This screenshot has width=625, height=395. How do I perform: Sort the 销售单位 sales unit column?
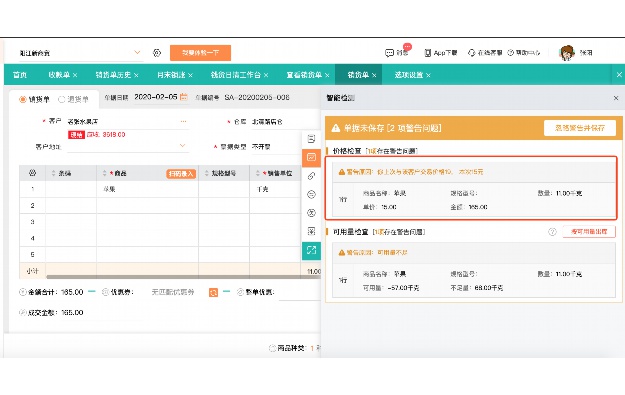(257, 173)
